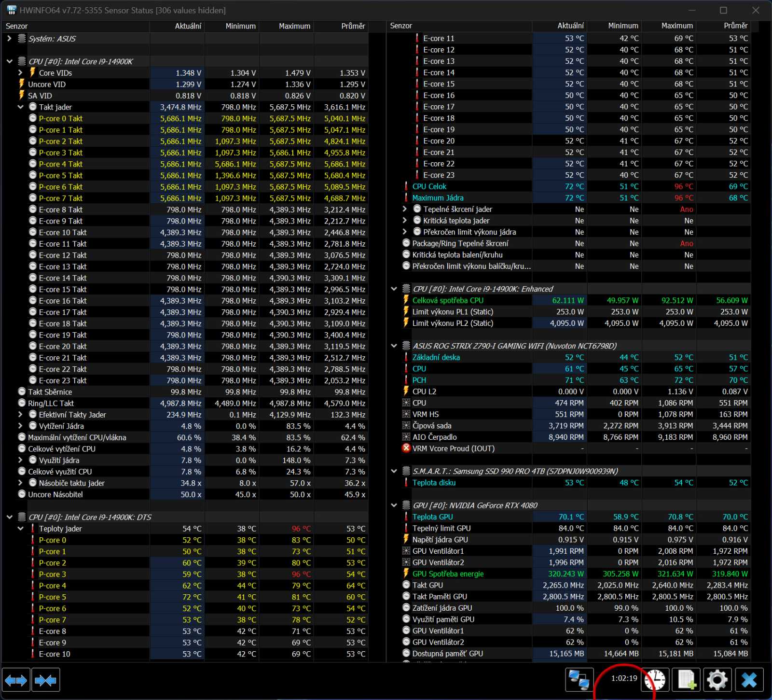Click the chip icon beside Systém: ASUS
Image resolution: width=772 pixels, height=700 pixels.
(x=21, y=38)
